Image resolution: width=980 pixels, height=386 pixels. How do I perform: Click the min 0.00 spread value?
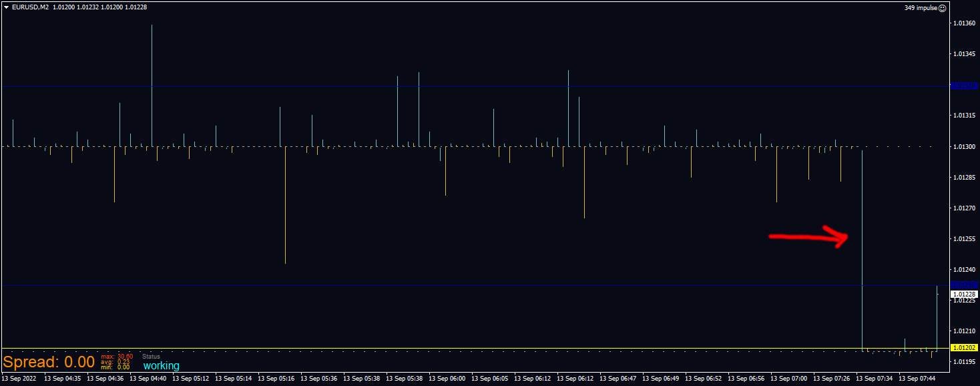tap(115, 367)
